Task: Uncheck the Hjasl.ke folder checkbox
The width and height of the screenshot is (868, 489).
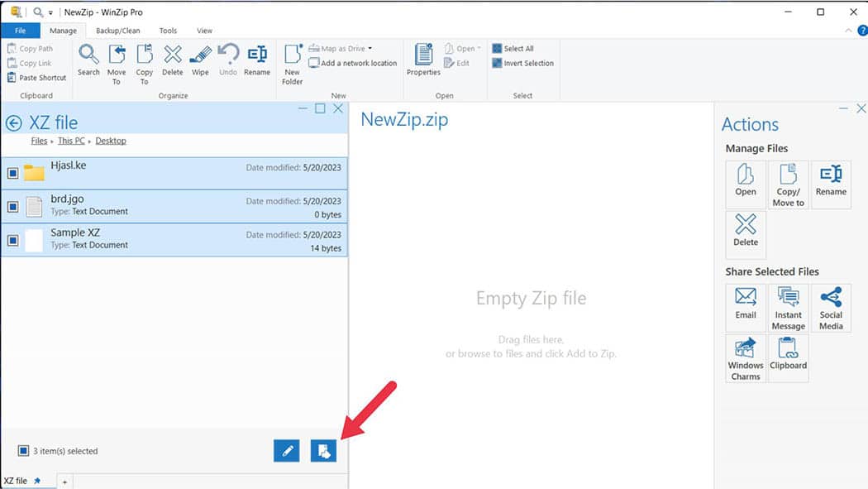Action: [x=12, y=173]
